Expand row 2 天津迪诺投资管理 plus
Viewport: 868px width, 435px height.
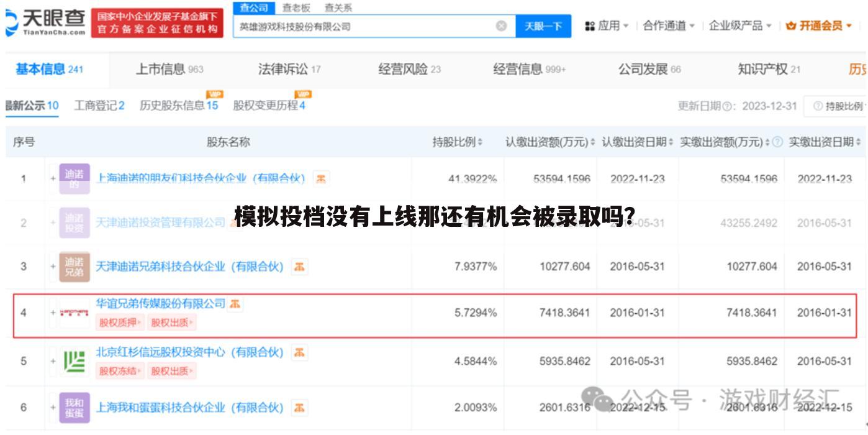pyautogui.click(x=53, y=222)
